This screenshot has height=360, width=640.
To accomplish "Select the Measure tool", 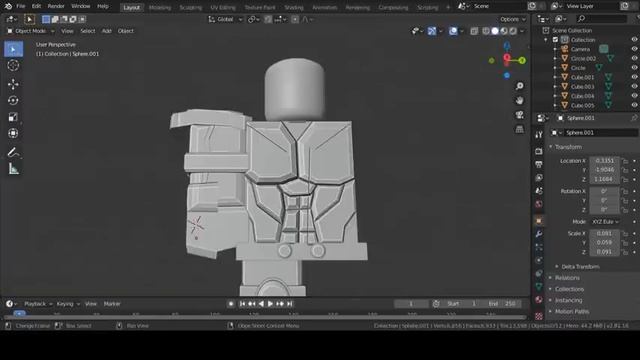I will 13,169.
